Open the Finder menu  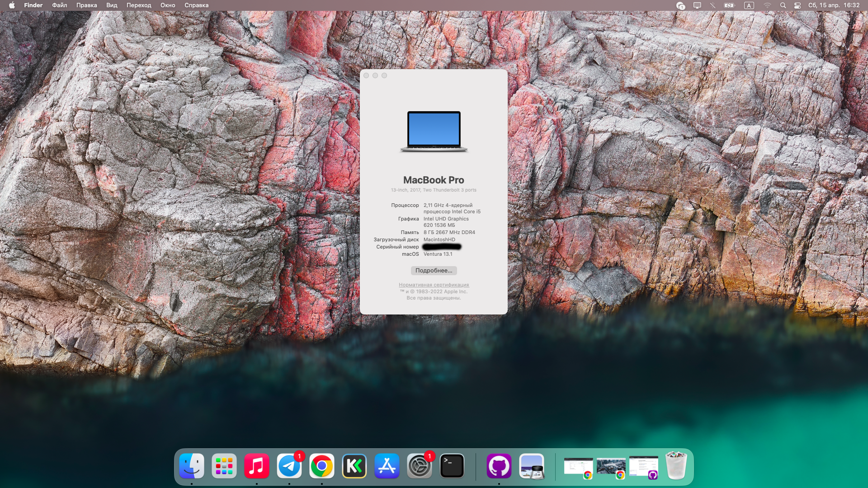(x=33, y=5)
